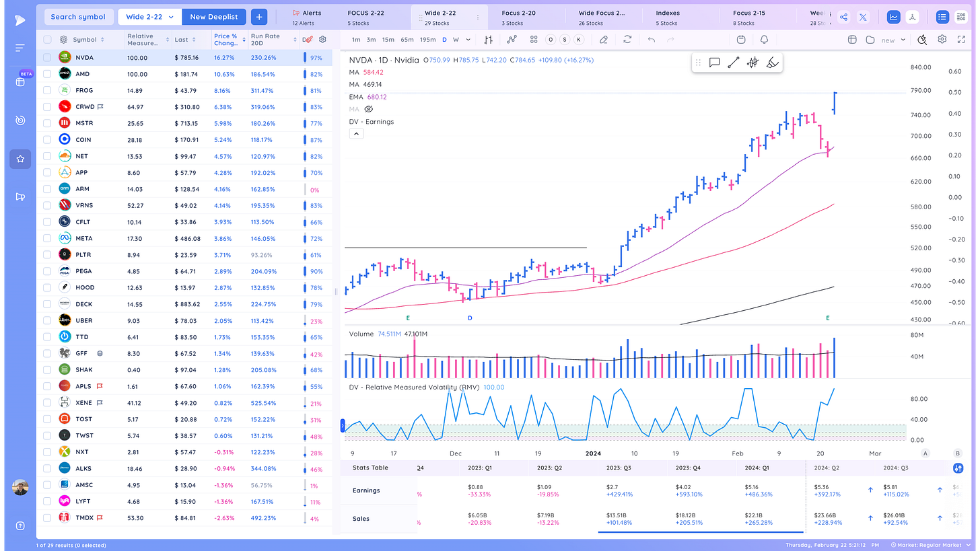Select the comment annotation tool
The image size is (980, 551).
coord(715,63)
